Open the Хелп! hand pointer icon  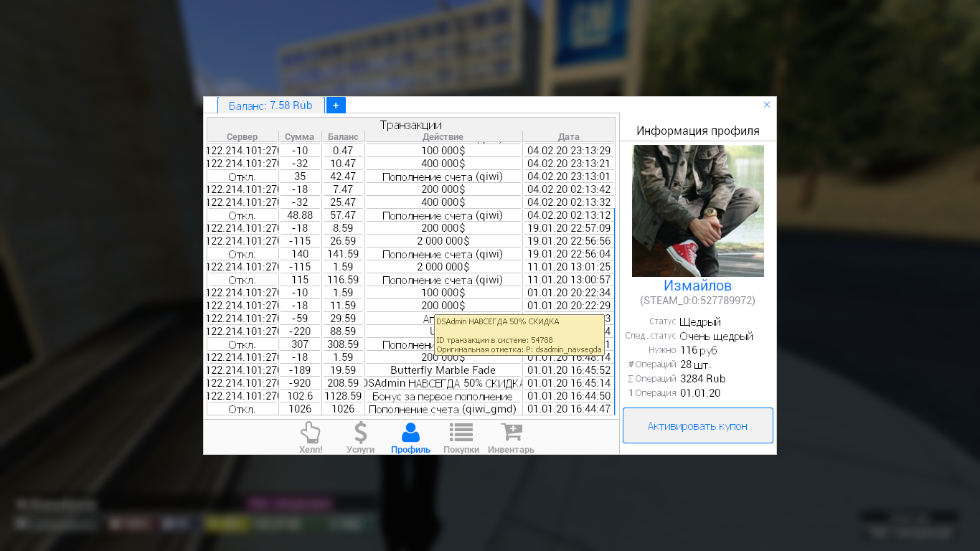tap(310, 433)
